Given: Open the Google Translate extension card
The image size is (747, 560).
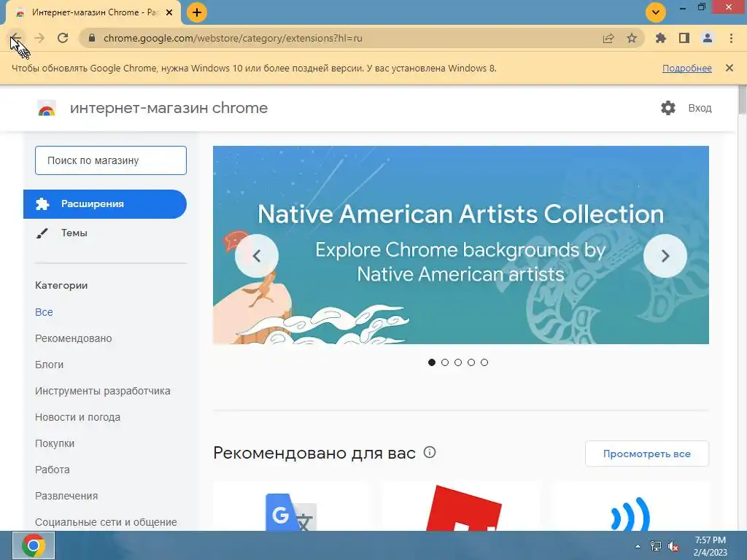Looking at the screenshot, I should 292,507.
